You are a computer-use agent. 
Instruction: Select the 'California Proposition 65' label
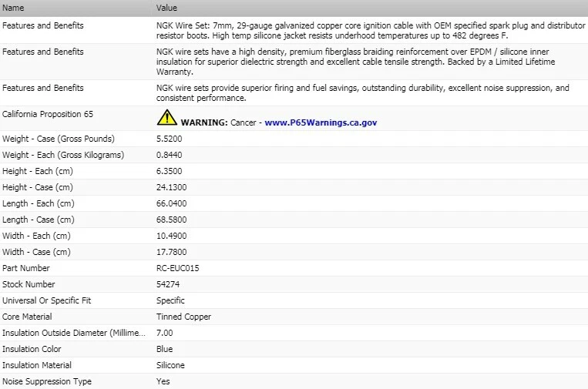click(x=48, y=114)
